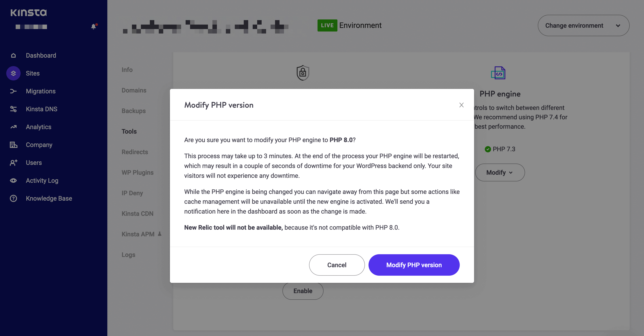Click the Cancel button in modal
This screenshot has width=644, height=336.
click(337, 265)
